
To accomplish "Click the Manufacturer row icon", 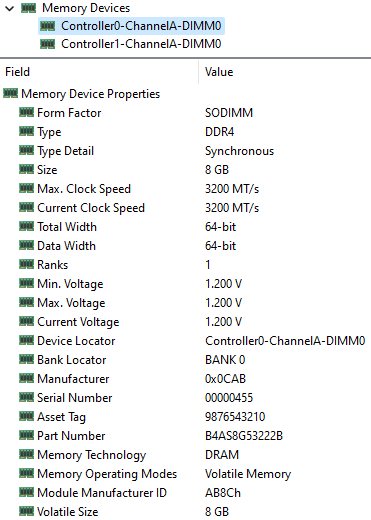I will [x=26, y=378].
